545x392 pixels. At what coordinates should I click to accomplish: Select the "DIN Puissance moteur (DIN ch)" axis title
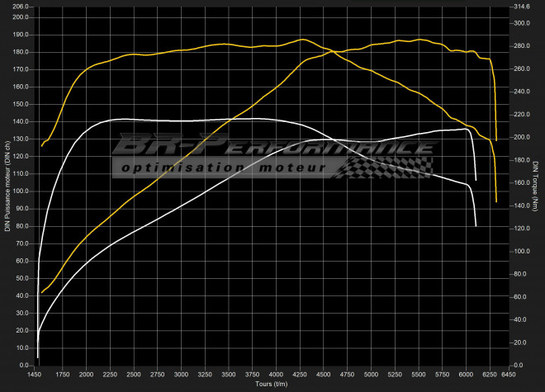click(7, 185)
